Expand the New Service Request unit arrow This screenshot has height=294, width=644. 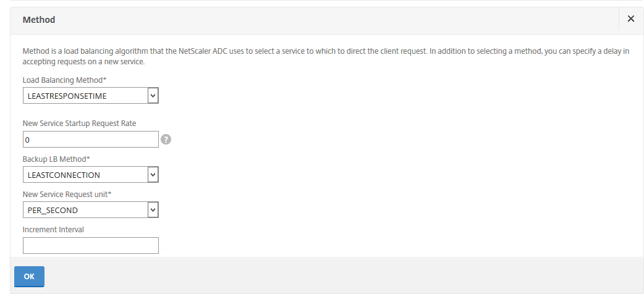pos(153,211)
